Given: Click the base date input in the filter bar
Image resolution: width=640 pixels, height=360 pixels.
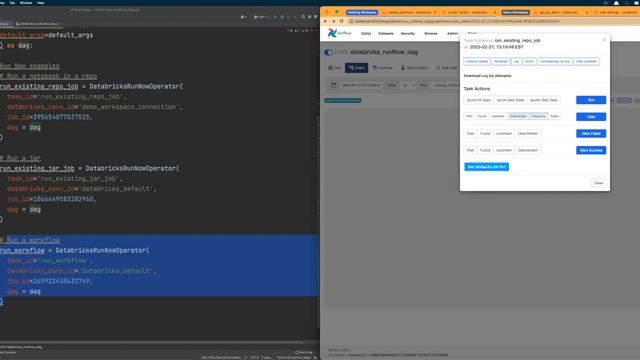Looking at the screenshot, I should pos(361,85).
